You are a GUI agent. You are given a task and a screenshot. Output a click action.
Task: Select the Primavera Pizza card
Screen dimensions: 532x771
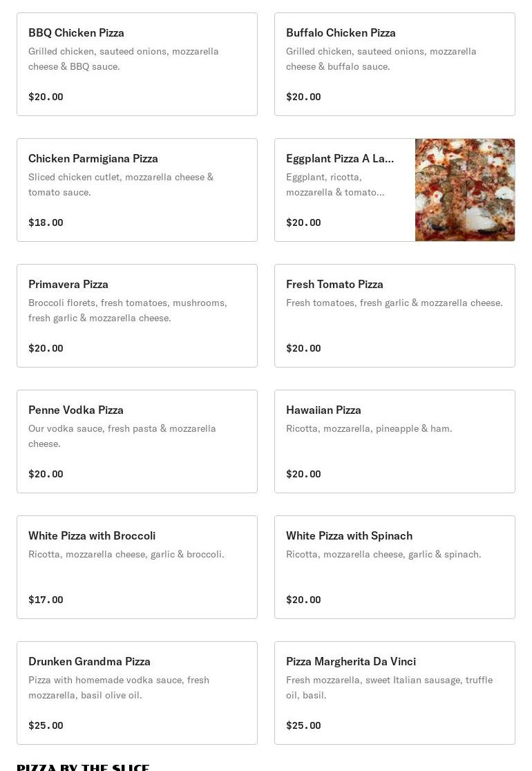[x=137, y=316]
